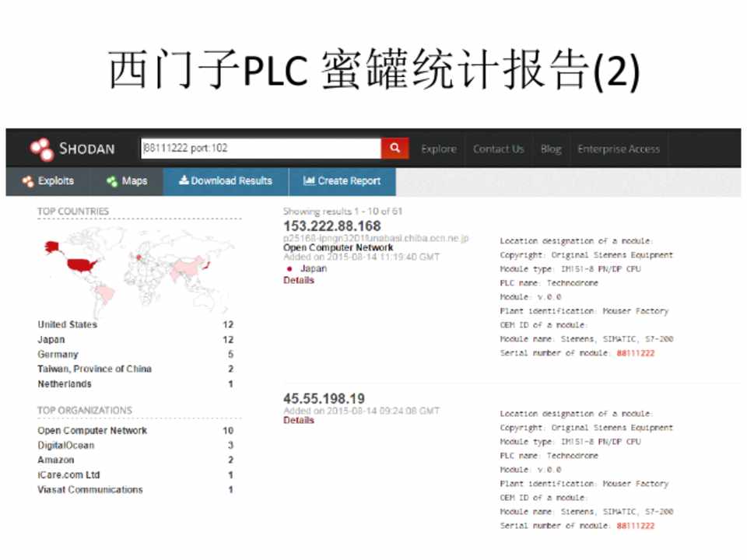Go to the Blog page

pyautogui.click(x=551, y=149)
